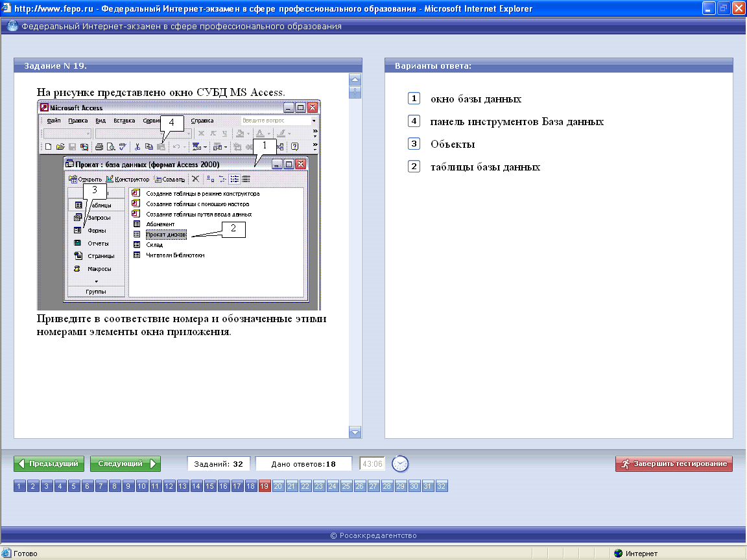Image resolution: width=747 pixels, height=560 pixels.
Task: Click the Абонент table icon in the picture
Action: (137, 224)
